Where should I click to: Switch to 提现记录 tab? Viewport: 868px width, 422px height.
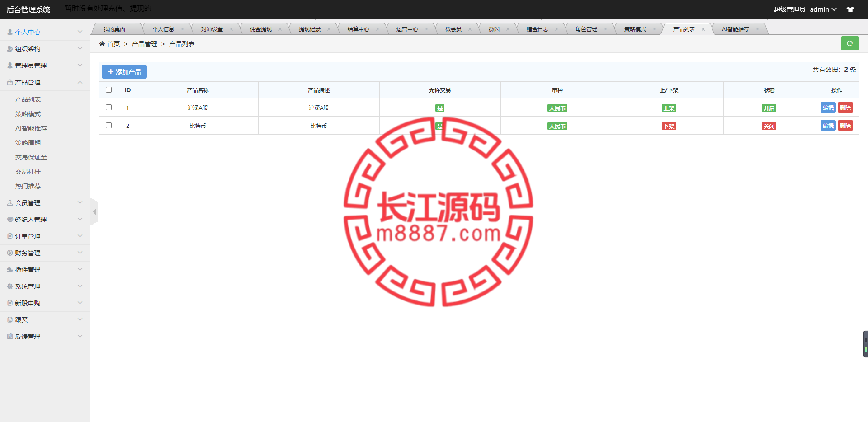[x=310, y=29]
